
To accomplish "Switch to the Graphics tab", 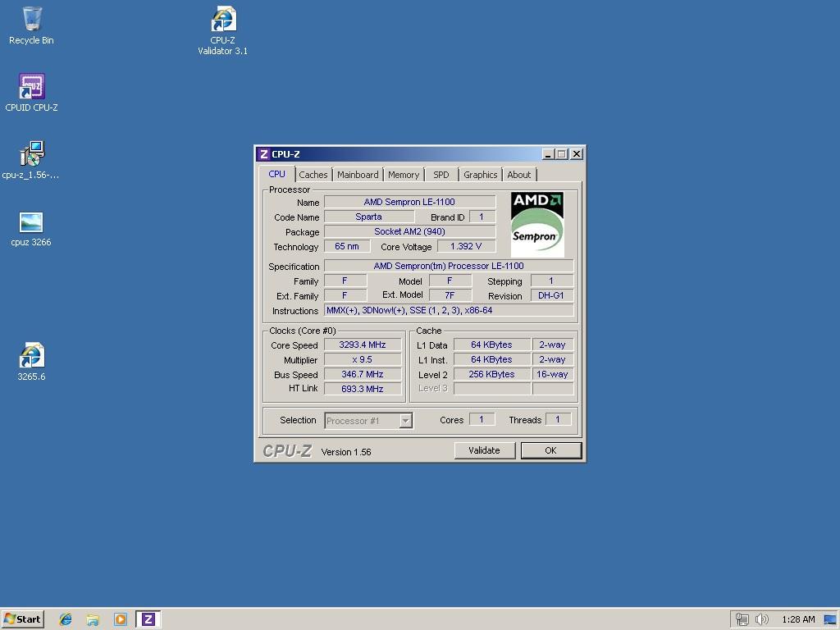I will (x=480, y=175).
